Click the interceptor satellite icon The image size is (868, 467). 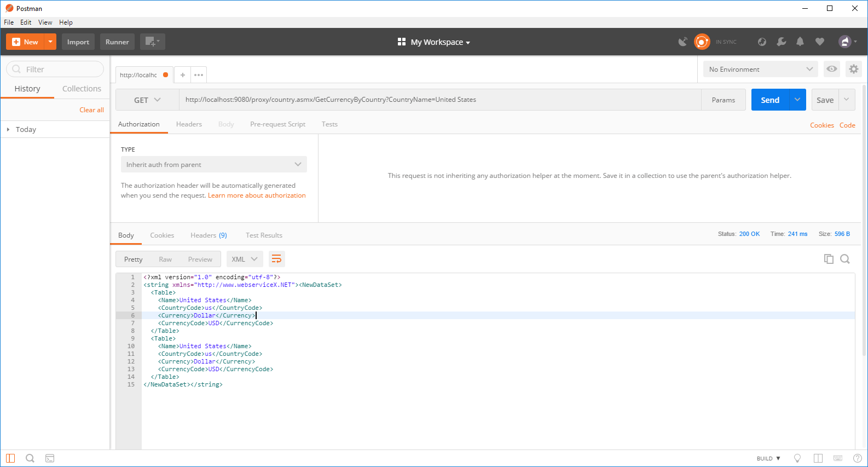[682, 42]
